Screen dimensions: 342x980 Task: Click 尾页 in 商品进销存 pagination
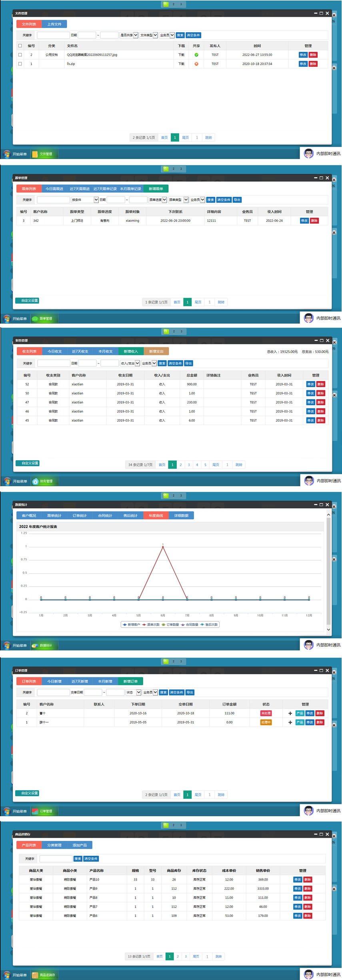(196, 957)
